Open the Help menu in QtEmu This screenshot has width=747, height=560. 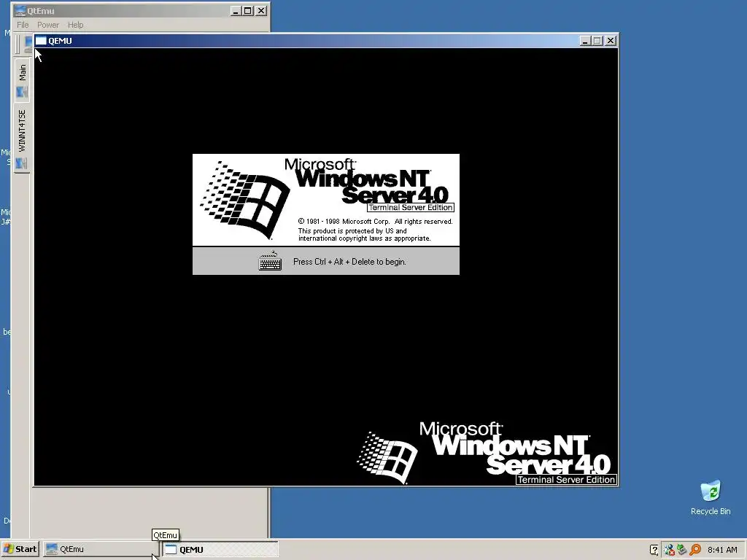tap(75, 25)
